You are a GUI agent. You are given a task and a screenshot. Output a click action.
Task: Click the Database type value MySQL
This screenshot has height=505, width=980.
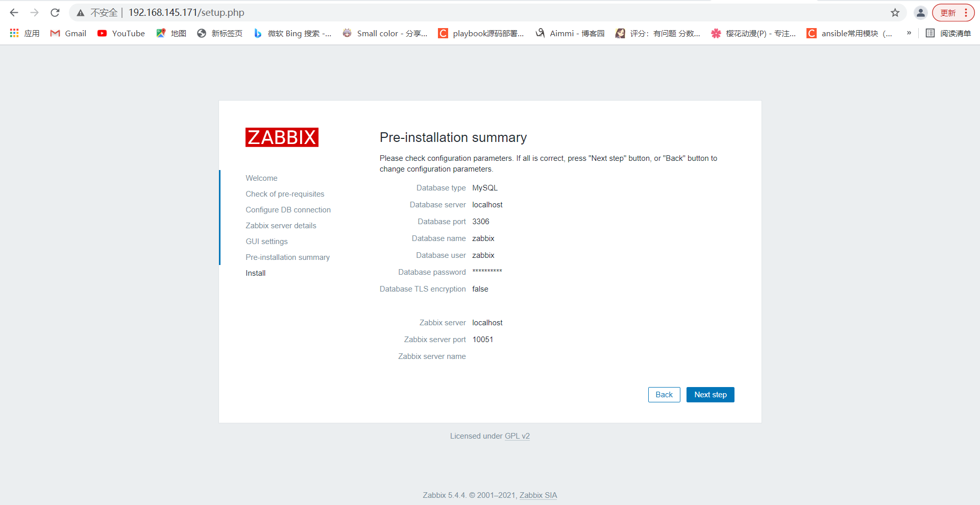(x=485, y=188)
